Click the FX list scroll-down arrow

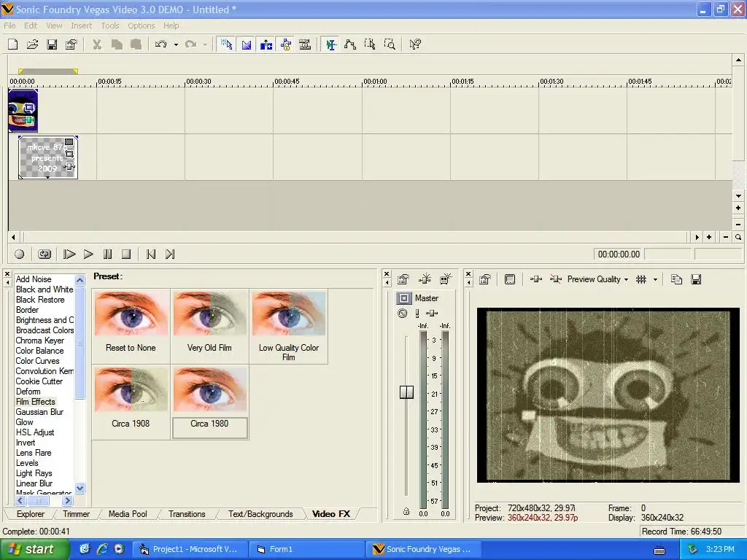80,488
